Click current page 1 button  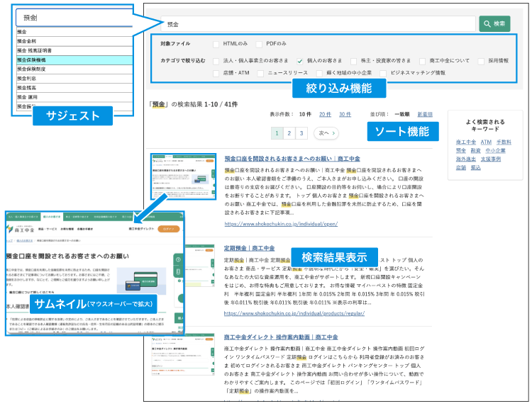coord(277,133)
